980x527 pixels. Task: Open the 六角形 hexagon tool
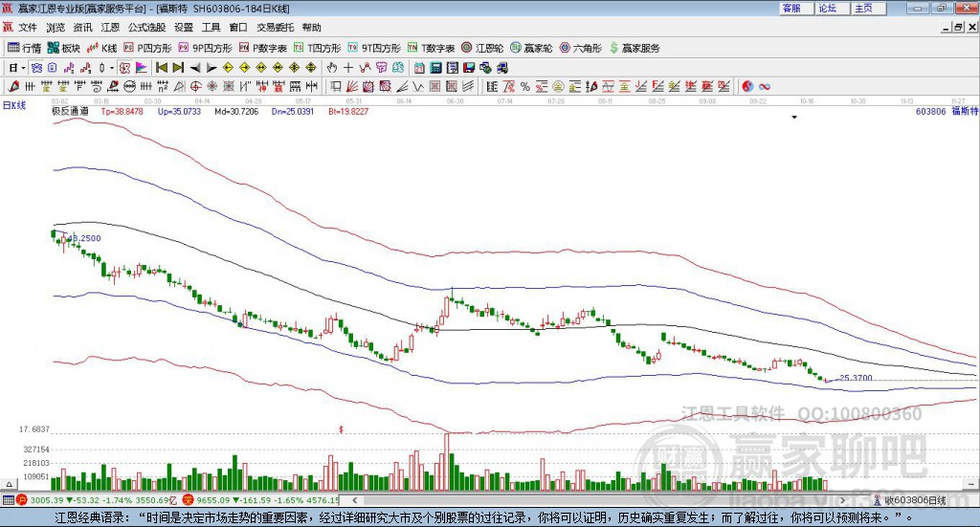click(x=581, y=48)
